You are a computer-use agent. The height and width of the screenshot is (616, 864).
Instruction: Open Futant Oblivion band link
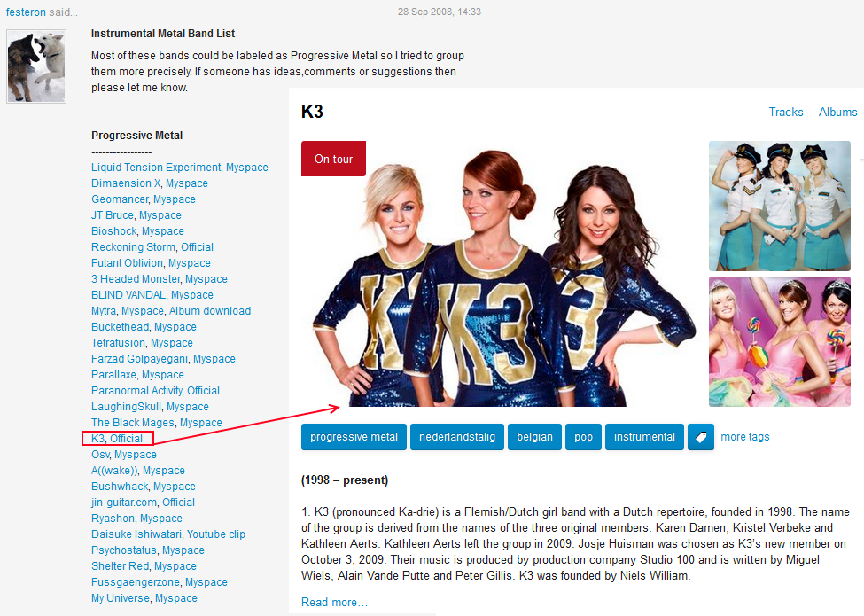[x=128, y=263]
